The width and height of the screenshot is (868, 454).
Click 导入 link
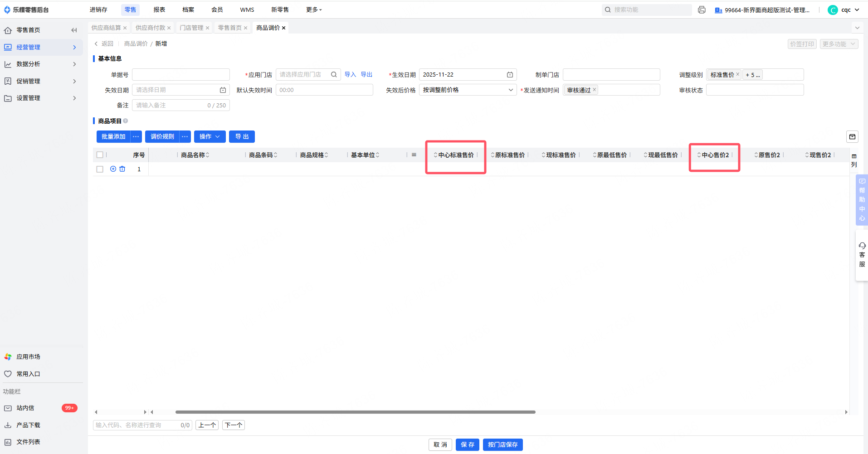[x=350, y=75]
